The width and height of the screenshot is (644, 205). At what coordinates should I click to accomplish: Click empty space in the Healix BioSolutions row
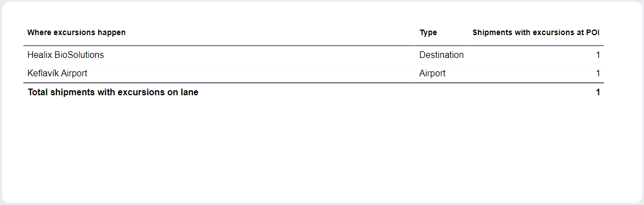tap(259, 55)
